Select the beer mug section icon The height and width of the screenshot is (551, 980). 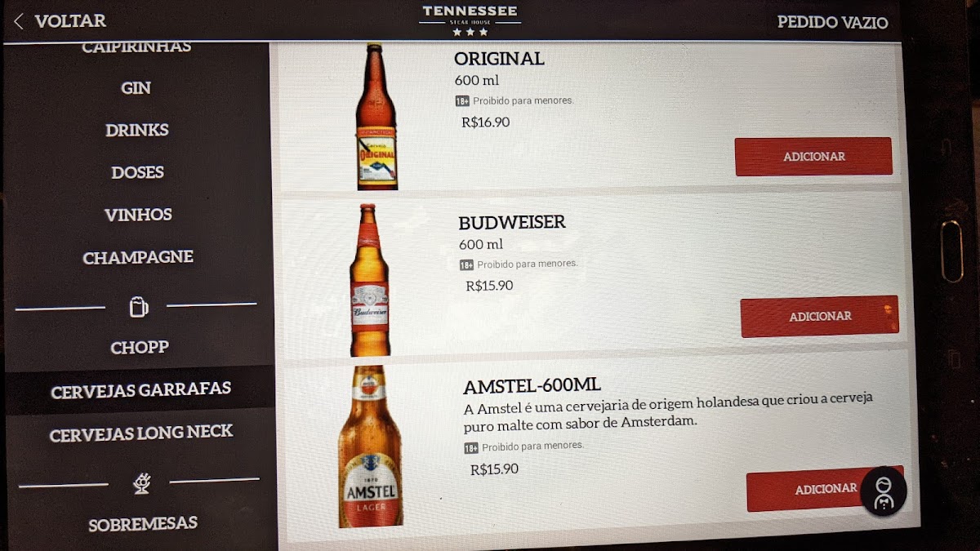click(138, 307)
